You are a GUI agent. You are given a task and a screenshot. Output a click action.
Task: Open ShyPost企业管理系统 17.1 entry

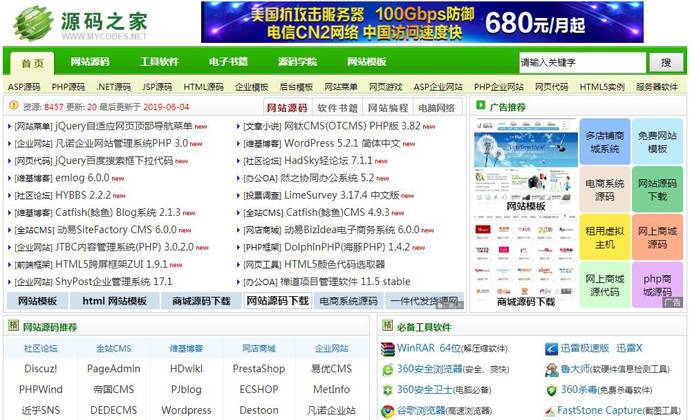114,282
